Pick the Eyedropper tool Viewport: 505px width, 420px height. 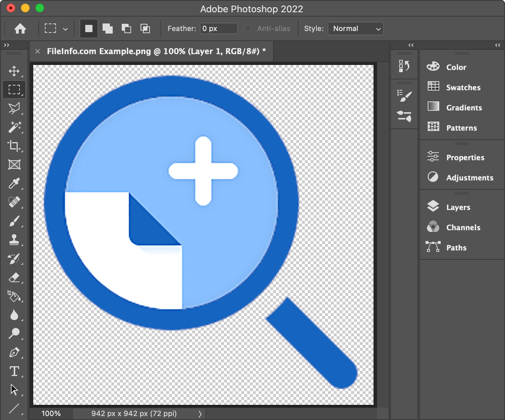[x=14, y=184]
